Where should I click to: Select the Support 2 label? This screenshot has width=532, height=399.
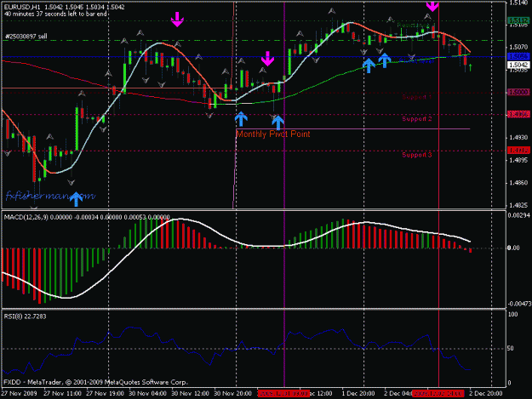pos(417,118)
